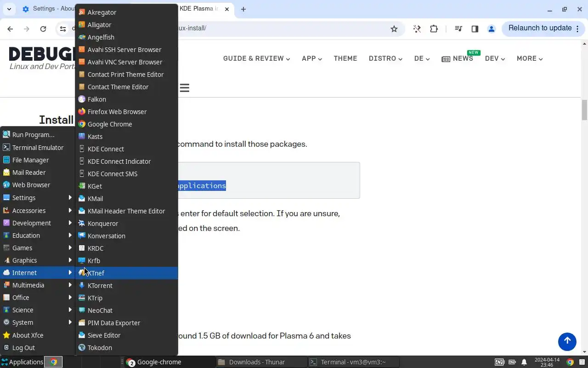Viewport: 588px width, 368px height.
Task: Click the Applications panel button
Action: pos(22,362)
